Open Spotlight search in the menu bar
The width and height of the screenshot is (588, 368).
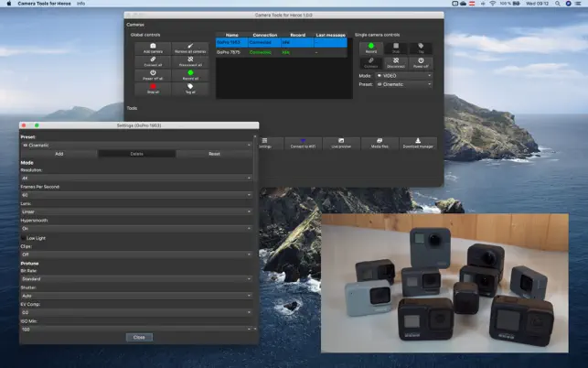[x=558, y=4]
